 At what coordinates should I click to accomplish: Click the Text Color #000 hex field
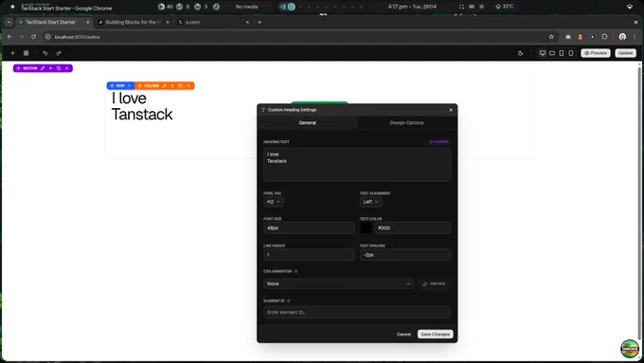tap(412, 227)
